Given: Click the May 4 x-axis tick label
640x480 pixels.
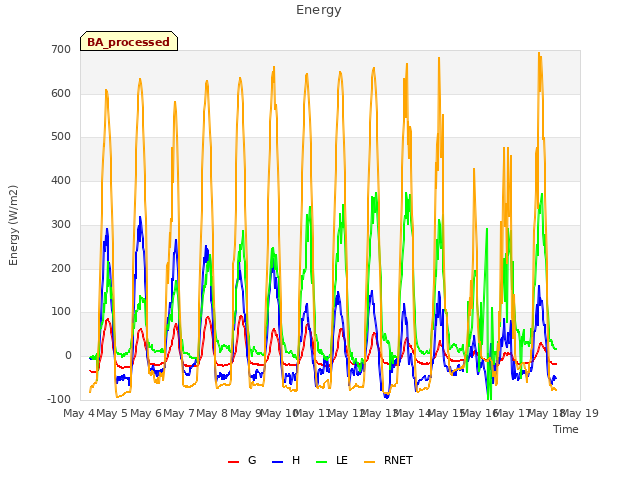Looking at the screenshot, I should tap(79, 413).
